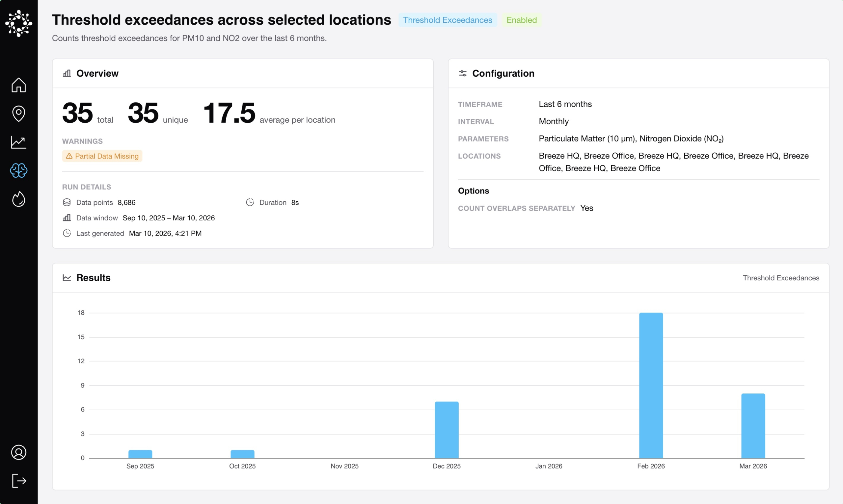The width and height of the screenshot is (843, 504).
Task: Click the Breeze logo in sidebar
Action: click(19, 23)
